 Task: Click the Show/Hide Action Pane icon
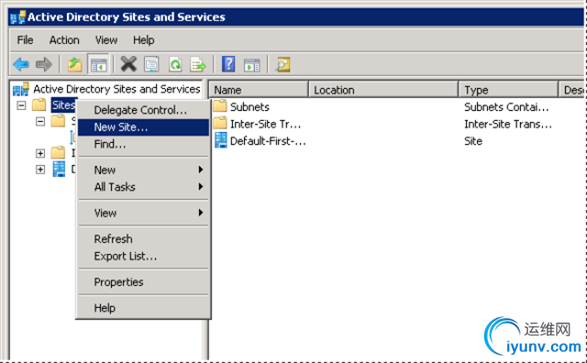pos(252,65)
